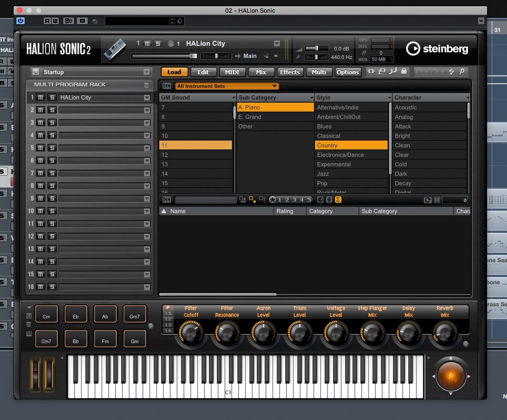
Task: Click the refresh results icon
Action: pos(428,200)
